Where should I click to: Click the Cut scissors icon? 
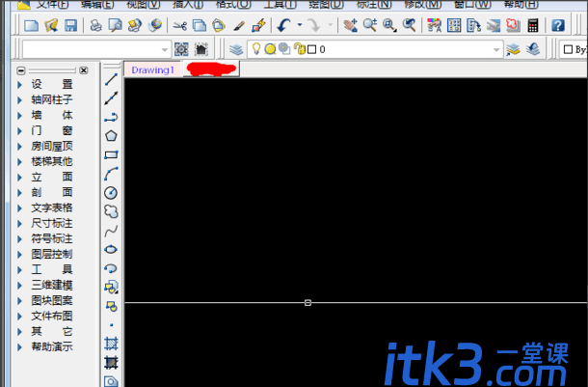pyautogui.click(x=180, y=25)
